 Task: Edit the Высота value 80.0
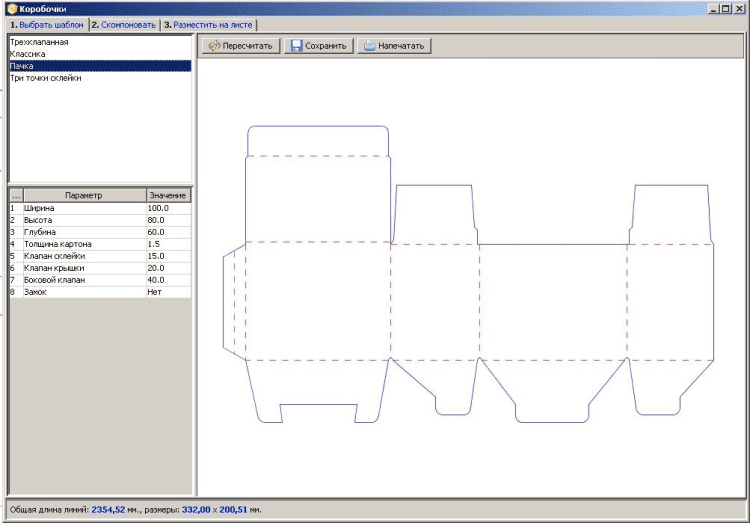point(168,220)
